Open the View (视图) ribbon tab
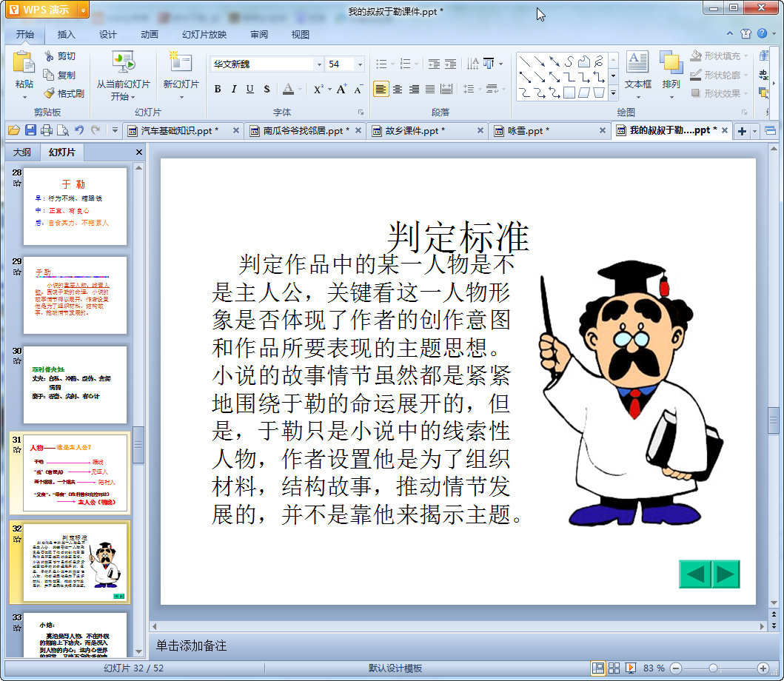 301,35
